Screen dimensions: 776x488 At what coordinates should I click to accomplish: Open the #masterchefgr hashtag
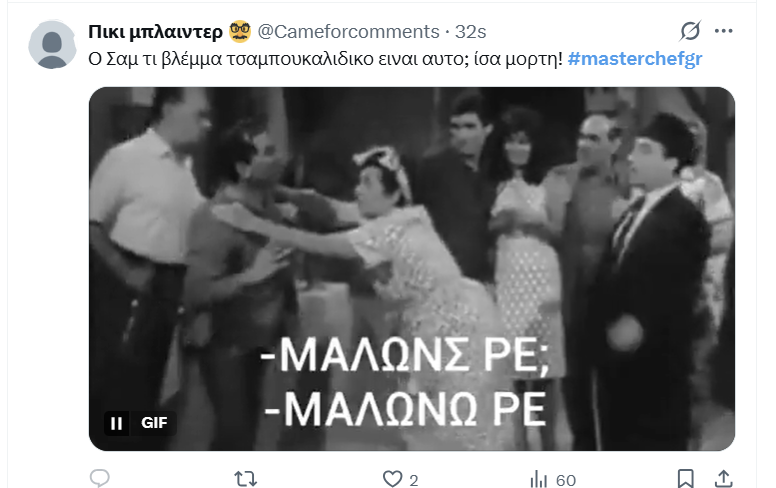[635, 59]
